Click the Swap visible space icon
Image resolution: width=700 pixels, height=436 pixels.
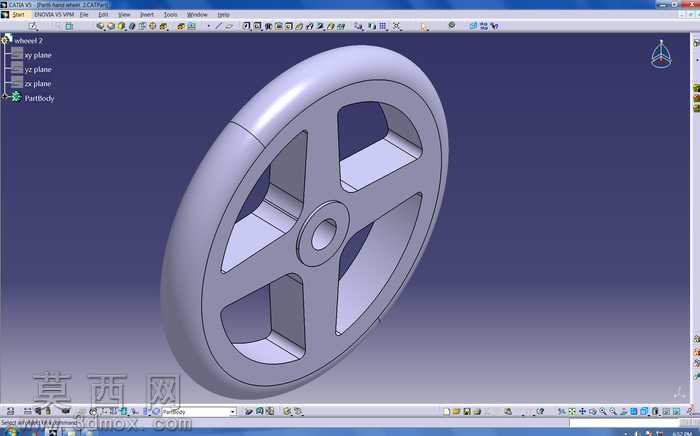pos(676,411)
